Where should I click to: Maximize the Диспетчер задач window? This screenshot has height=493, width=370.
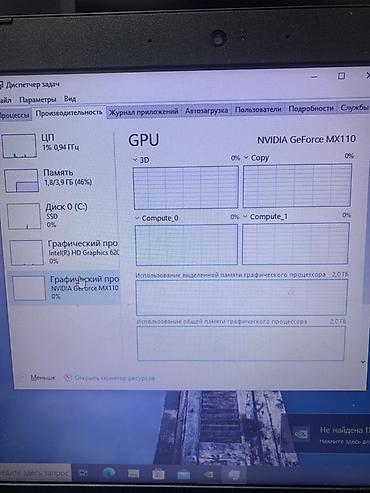341,76
